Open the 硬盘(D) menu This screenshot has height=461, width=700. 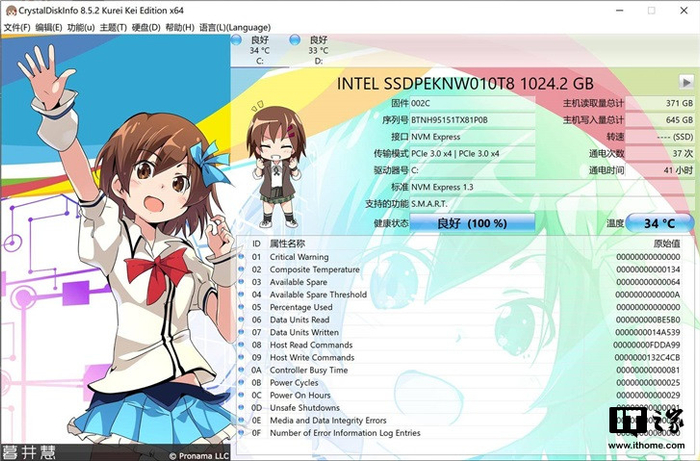[x=146, y=28]
